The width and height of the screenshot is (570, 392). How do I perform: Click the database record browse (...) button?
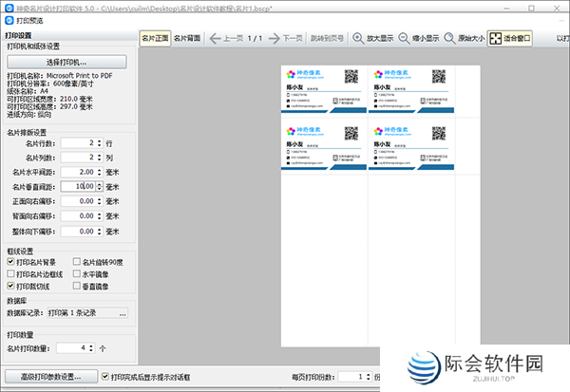pyautogui.click(x=123, y=312)
